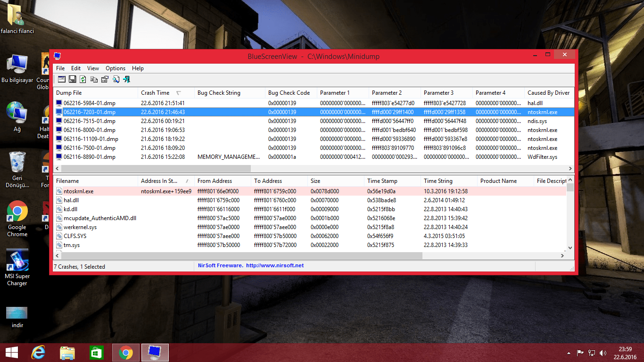Sort by Address In Stack column header

coord(166,181)
